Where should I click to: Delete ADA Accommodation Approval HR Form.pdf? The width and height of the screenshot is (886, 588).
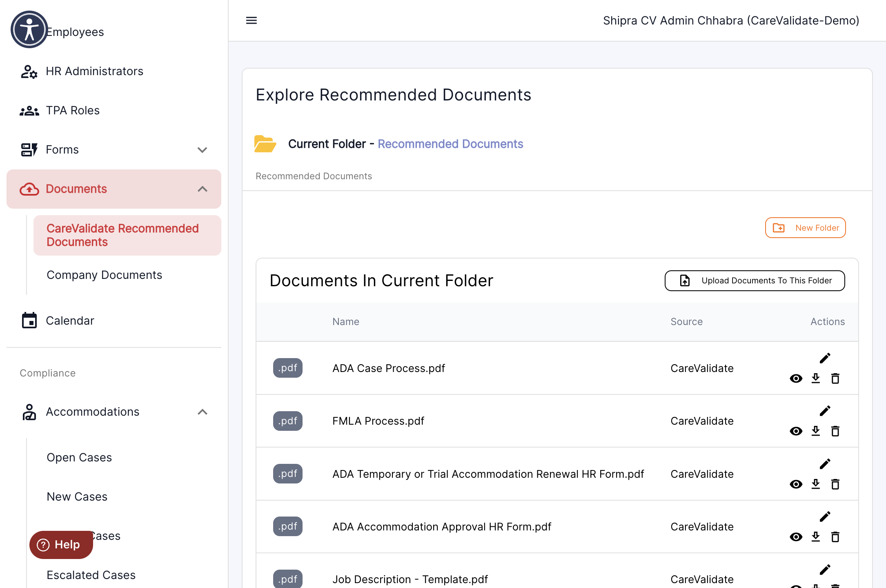pos(835,537)
